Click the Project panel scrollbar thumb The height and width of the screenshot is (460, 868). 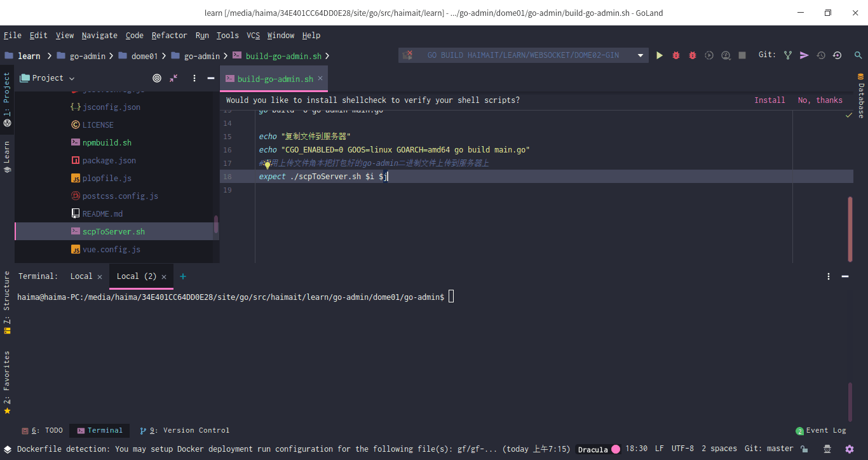point(216,224)
